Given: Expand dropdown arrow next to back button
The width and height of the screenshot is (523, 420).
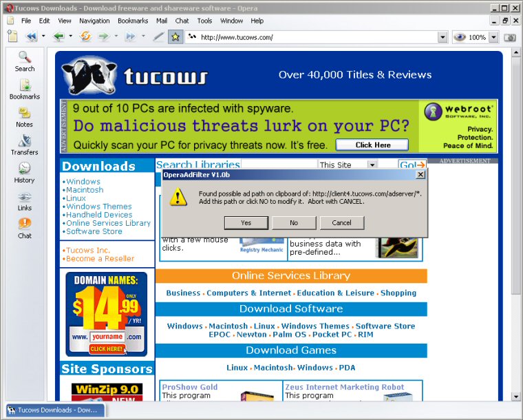Looking at the screenshot, I should tap(71, 36).
